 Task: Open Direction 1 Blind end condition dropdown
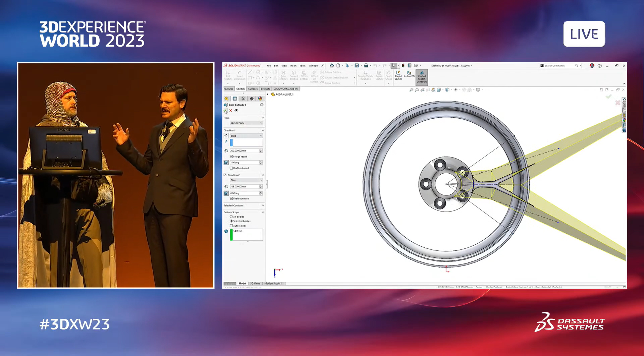pos(246,136)
